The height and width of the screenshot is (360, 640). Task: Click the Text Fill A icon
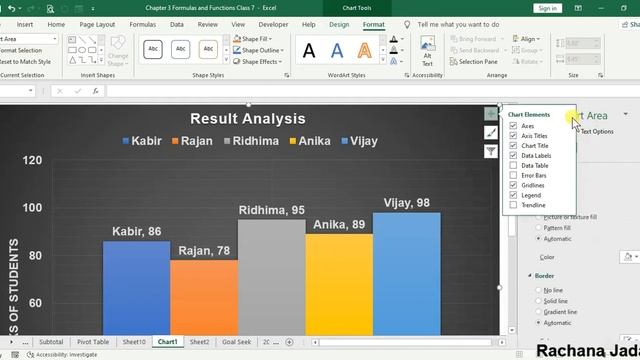tap(393, 39)
